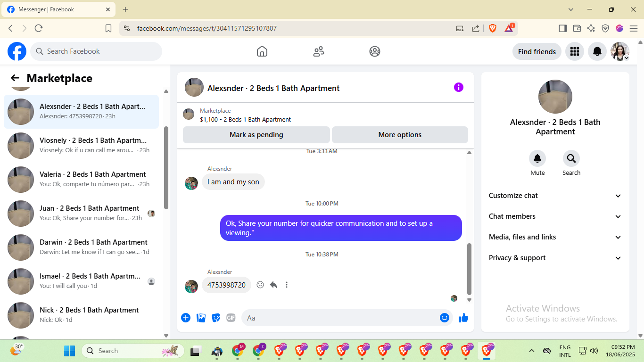
Task: Open the emoji picker in message box
Action: pyautogui.click(x=445, y=318)
